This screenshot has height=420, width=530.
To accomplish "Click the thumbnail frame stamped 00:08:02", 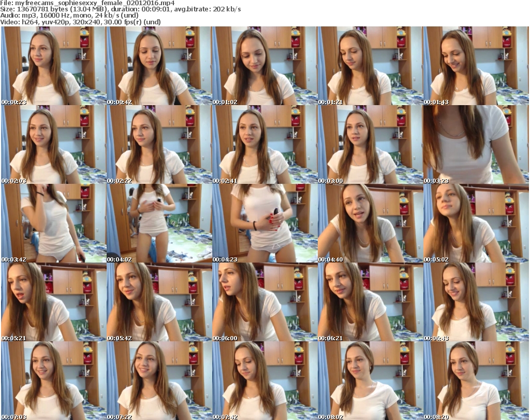I will (371, 381).
